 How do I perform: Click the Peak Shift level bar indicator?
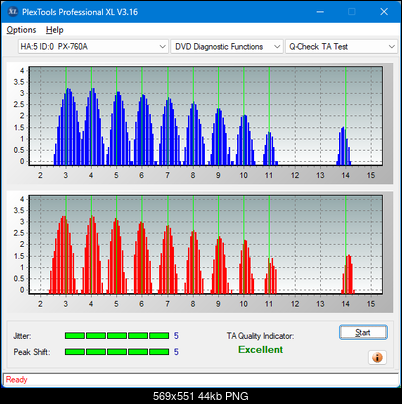[x=117, y=352]
